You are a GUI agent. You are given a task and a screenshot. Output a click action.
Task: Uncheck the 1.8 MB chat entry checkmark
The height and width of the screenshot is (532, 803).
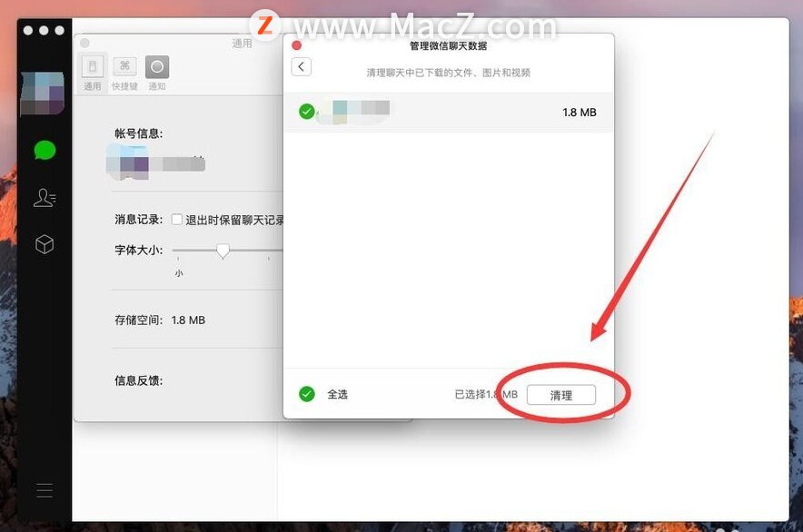(x=307, y=111)
